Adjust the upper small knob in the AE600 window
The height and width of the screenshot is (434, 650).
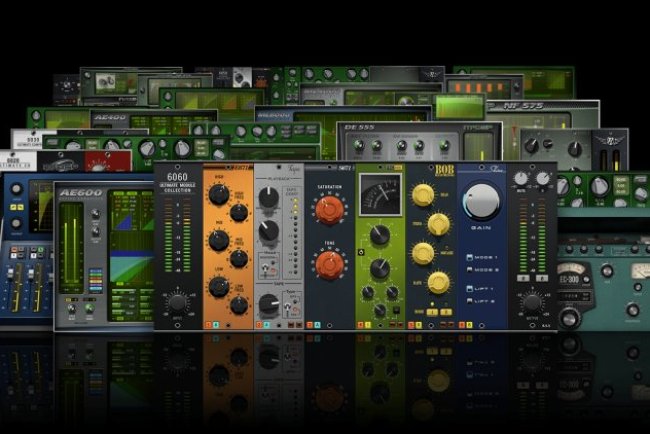point(95,214)
